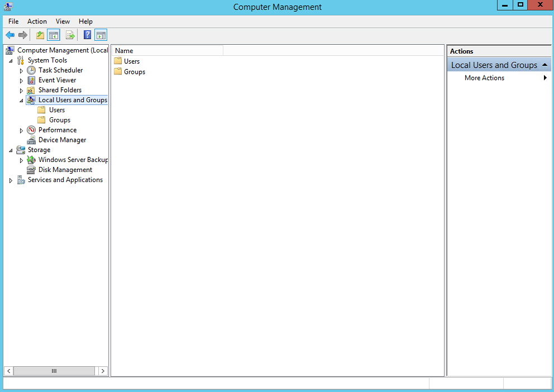Open the More Actions submenu arrow
The image size is (554, 392).
point(545,78)
